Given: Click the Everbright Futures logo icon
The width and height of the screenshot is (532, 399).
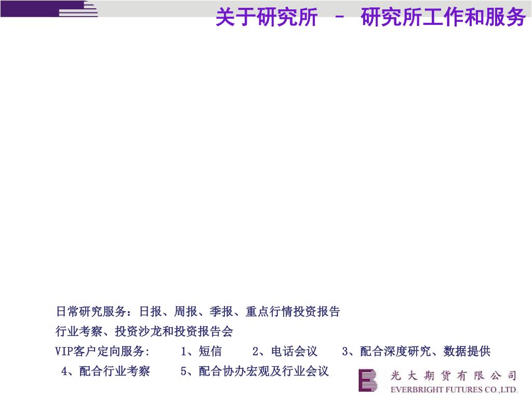Looking at the screenshot, I should (x=368, y=381).
